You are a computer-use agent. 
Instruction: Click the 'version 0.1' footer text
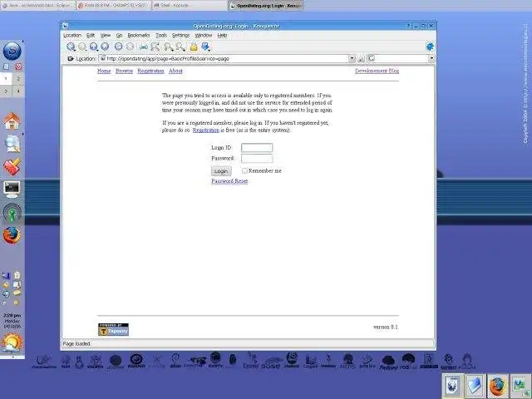(386, 327)
